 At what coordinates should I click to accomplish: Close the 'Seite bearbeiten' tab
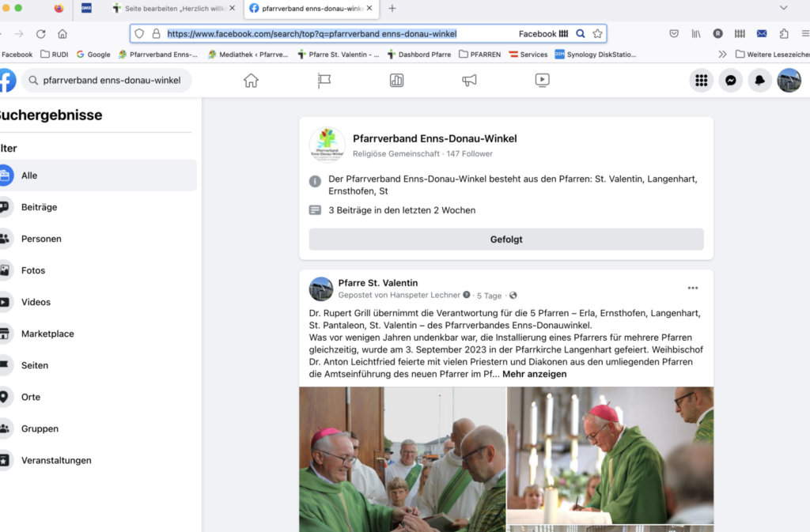tap(232, 8)
